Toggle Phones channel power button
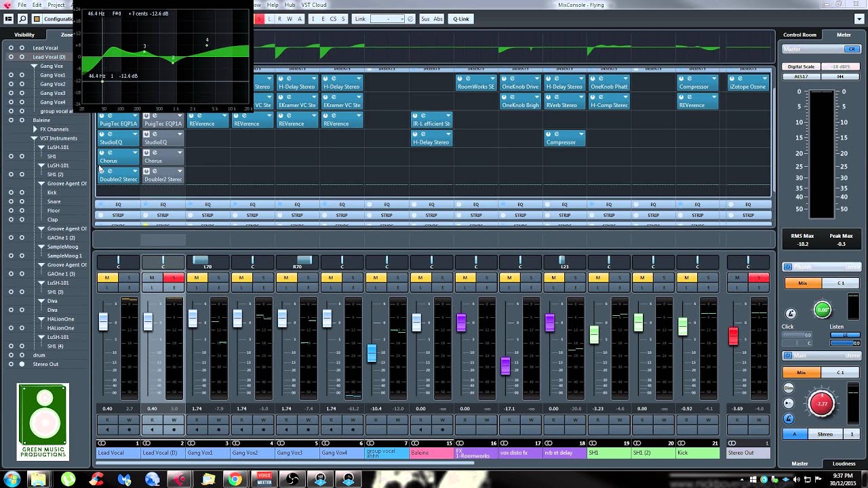 pos(787,267)
